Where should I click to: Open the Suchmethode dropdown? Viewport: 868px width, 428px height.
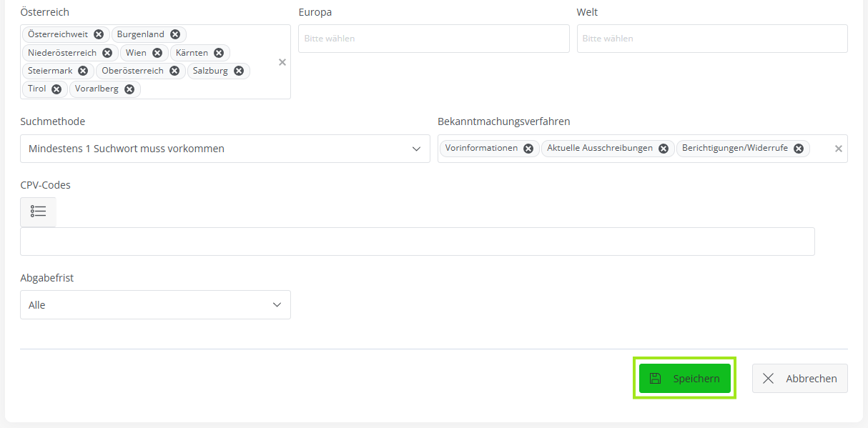coord(225,149)
